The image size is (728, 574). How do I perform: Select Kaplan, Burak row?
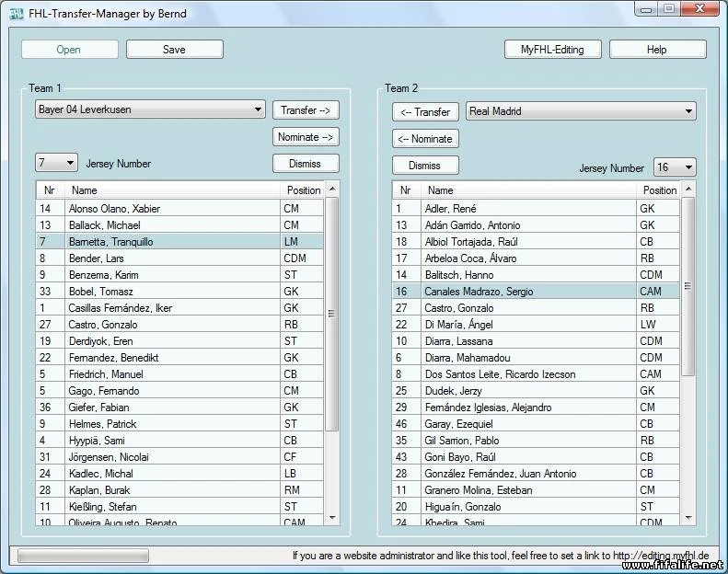point(179,490)
